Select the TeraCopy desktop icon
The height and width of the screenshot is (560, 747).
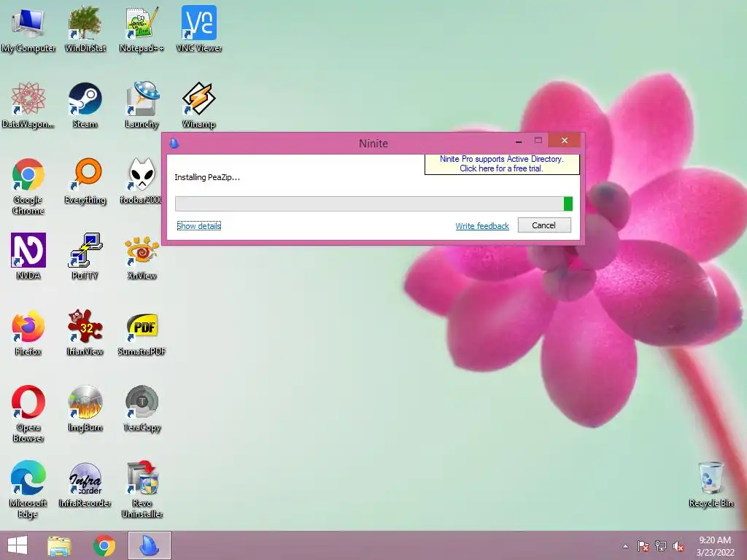coord(142,409)
